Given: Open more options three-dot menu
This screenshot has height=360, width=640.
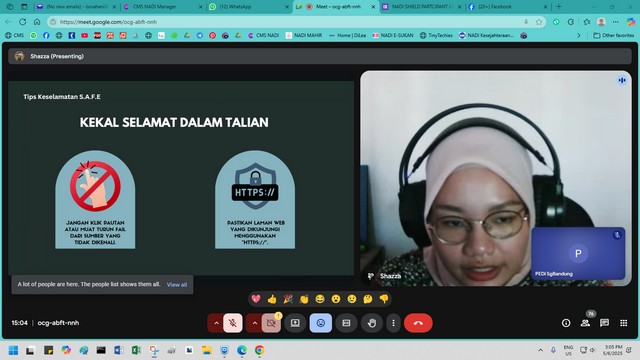Looking at the screenshot, I should pyautogui.click(x=393, y=323).
